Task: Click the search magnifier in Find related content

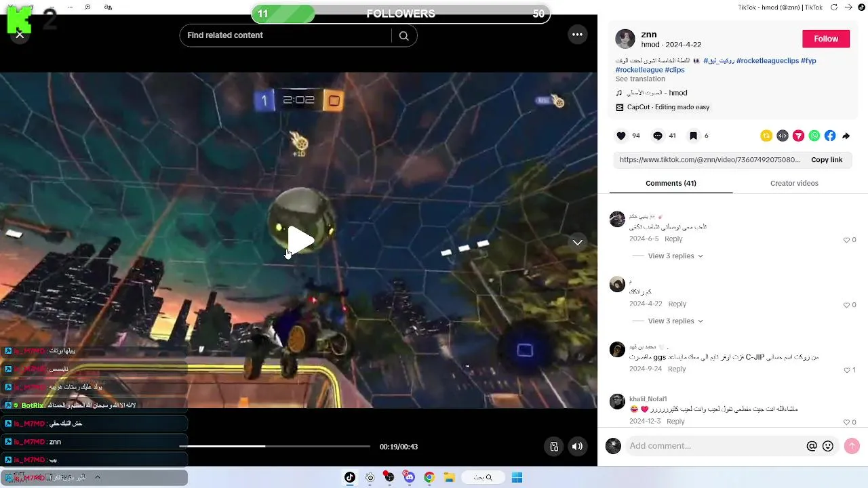Action: (x=403, y=36)
